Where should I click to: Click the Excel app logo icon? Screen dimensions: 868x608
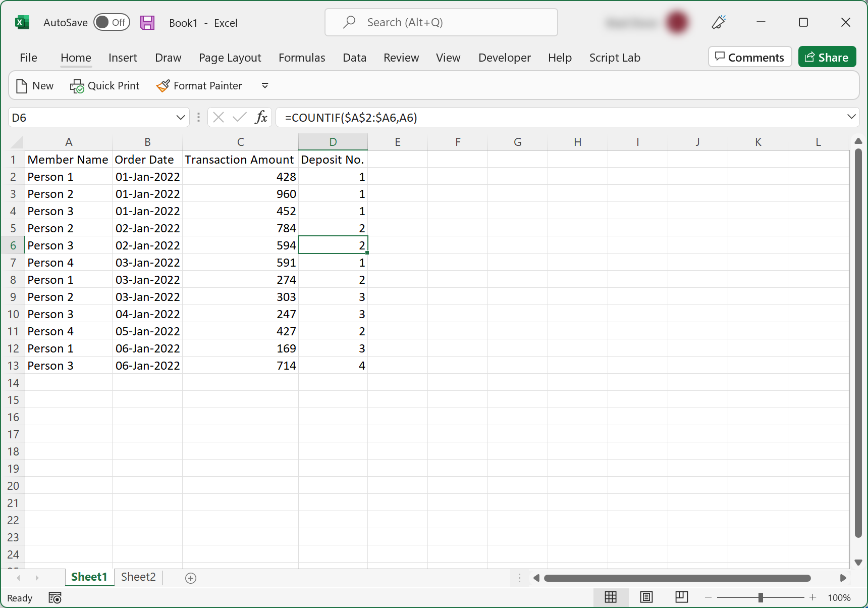pos(22,22)
